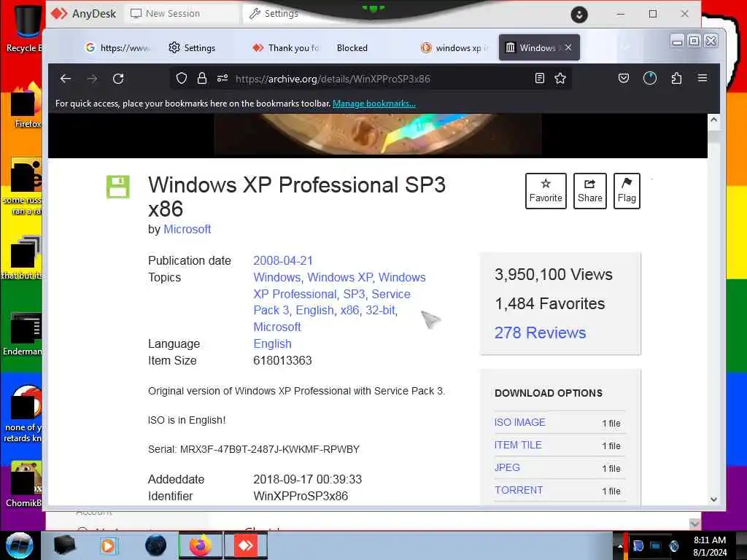747x560 pixels.
Task: Switch to the Blocked tab
Action: coord(352,47)
